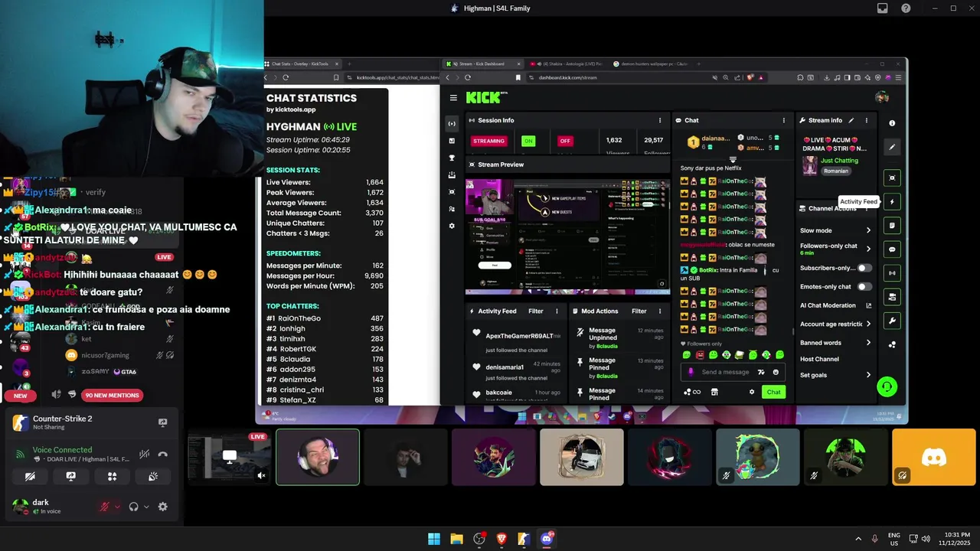The width and height of the screenshot is (980, 551).
Task: Toggle Activity Feed widget in right rail
Action: tap(892, 202)
